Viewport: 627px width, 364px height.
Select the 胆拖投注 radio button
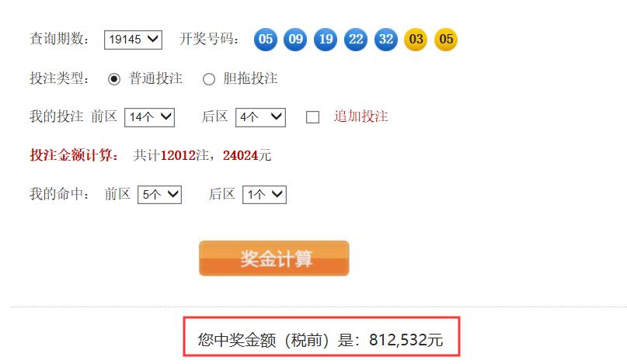[x=209, y=79]
